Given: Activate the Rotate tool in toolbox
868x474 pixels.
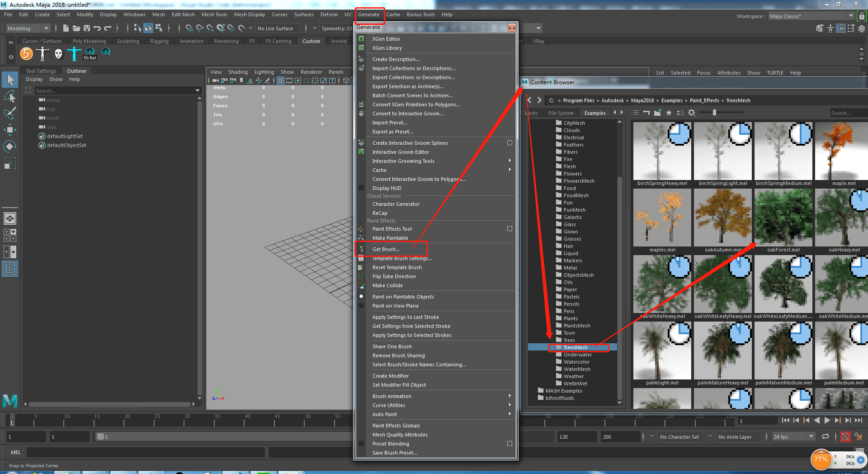Looking at the screenshot, I should coord(10,147).
